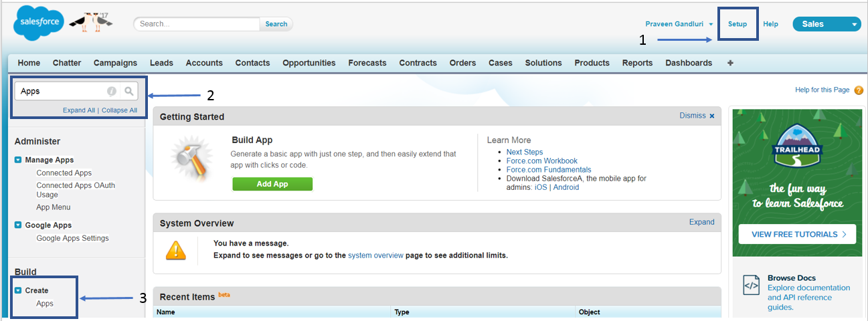Open the Cases tab
868x321 pixels.
click(501, 63)
